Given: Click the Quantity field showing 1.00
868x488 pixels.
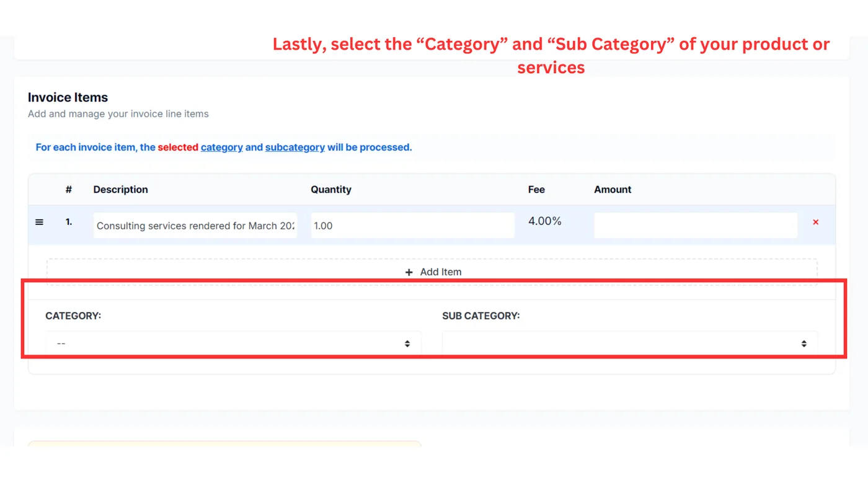Looking at the screenshot, I should pos(412,226).
